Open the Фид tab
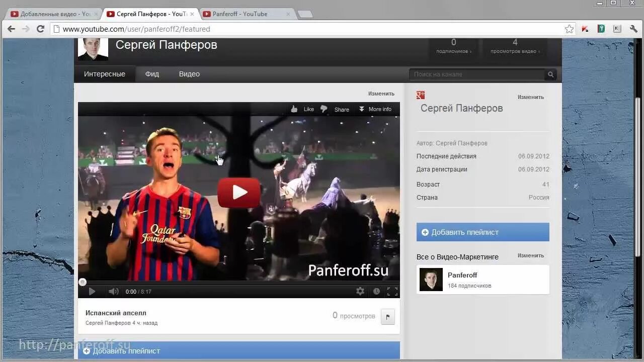This screenshot has width=644, height=362. point(152,74)
